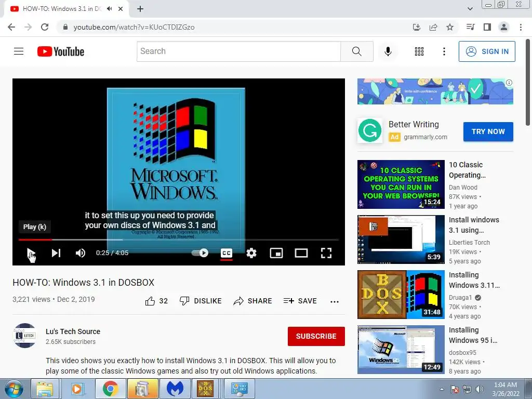Viewport: 532px width, 399px height.
Task: Search with your voice microphone
Action: pyautogui.click(x=388, y=51)
